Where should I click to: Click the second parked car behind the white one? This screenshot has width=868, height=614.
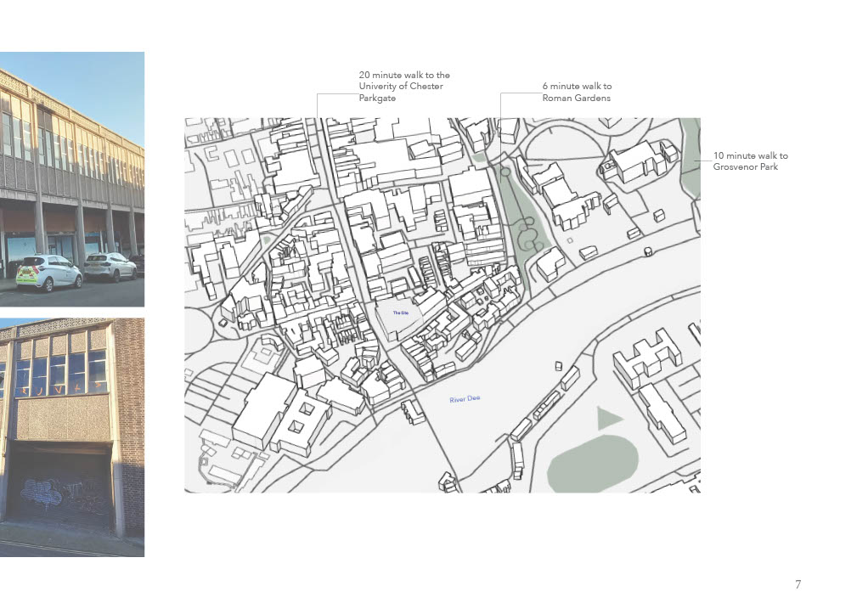110,267
